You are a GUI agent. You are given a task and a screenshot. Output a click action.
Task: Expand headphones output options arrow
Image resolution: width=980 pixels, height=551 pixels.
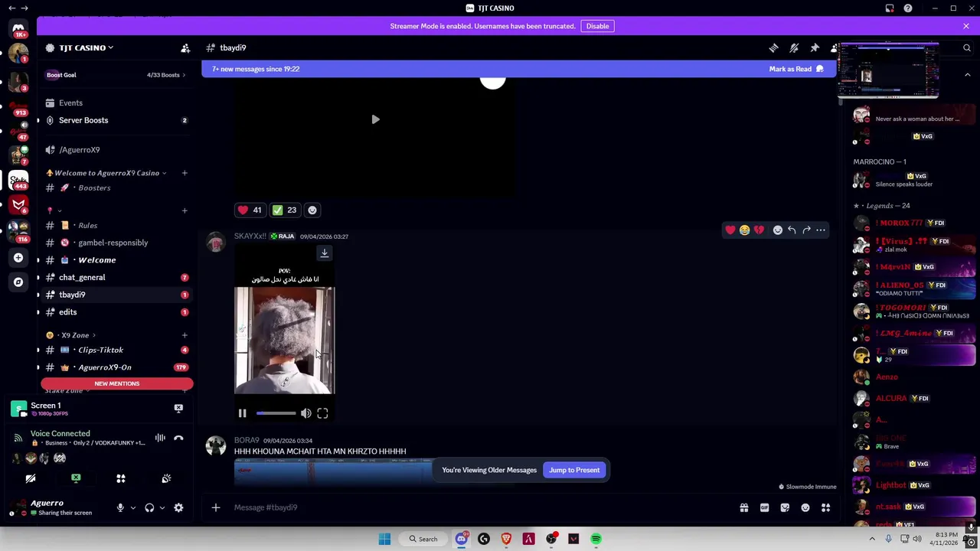pos(162,507)
